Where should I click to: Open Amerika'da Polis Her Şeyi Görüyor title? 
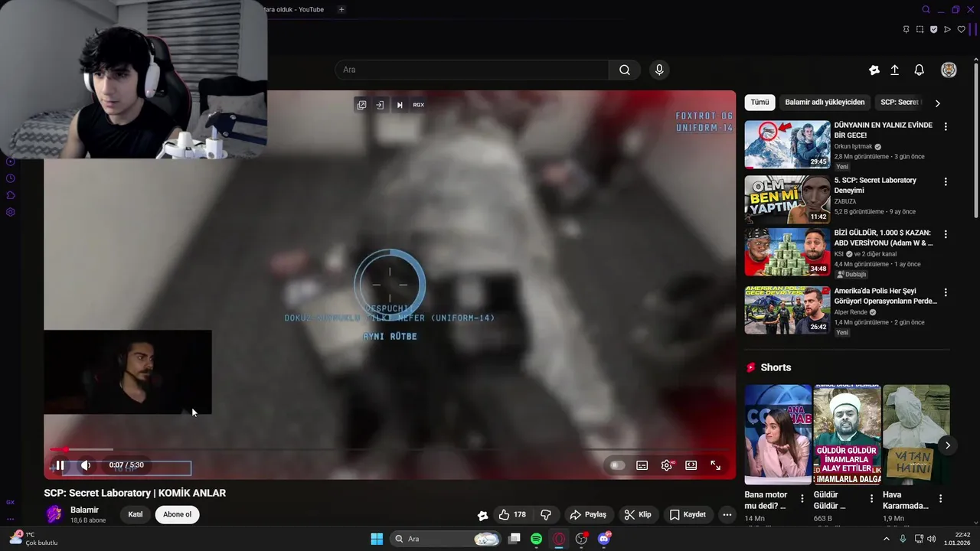(x=885, y=296)
